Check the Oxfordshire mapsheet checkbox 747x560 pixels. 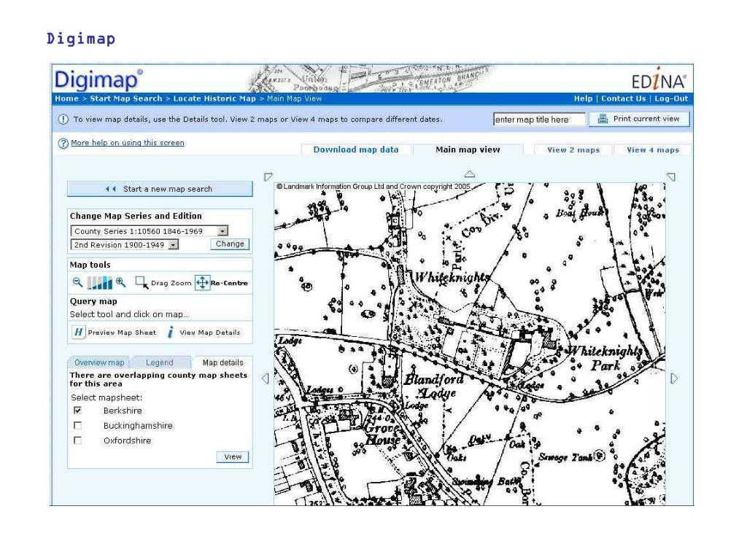click(77, 440)
